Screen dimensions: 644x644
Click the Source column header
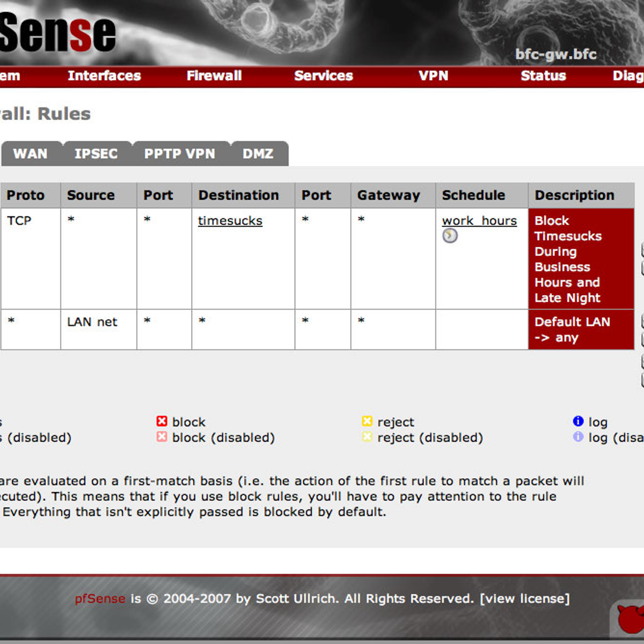tap(99, 195)
